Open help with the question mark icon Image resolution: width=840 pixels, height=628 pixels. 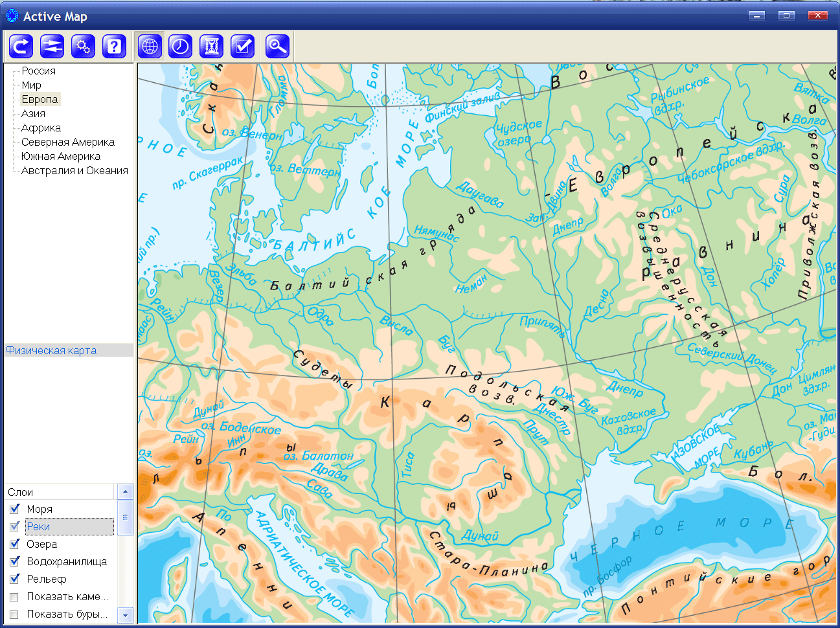click(115, 46)
